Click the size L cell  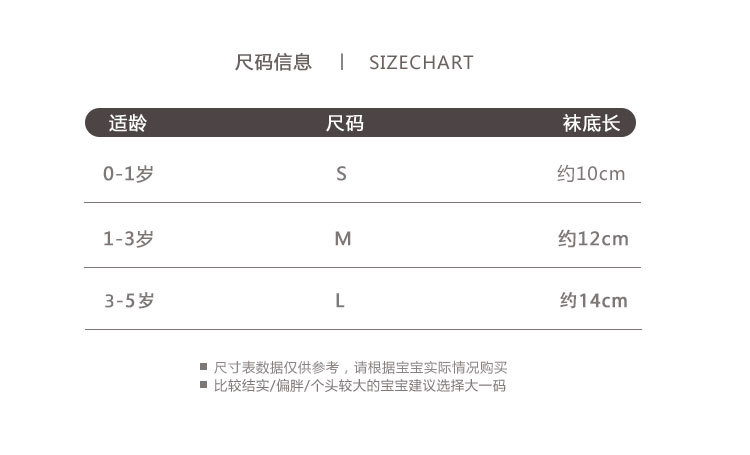[340, 300]
